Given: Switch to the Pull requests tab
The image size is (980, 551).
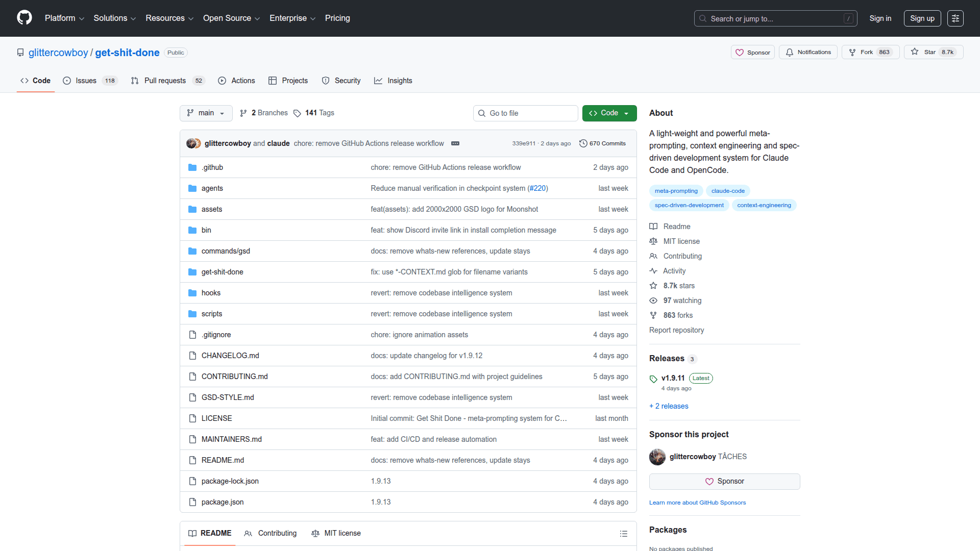Looking at the screenshot, I should coord(165,81).
